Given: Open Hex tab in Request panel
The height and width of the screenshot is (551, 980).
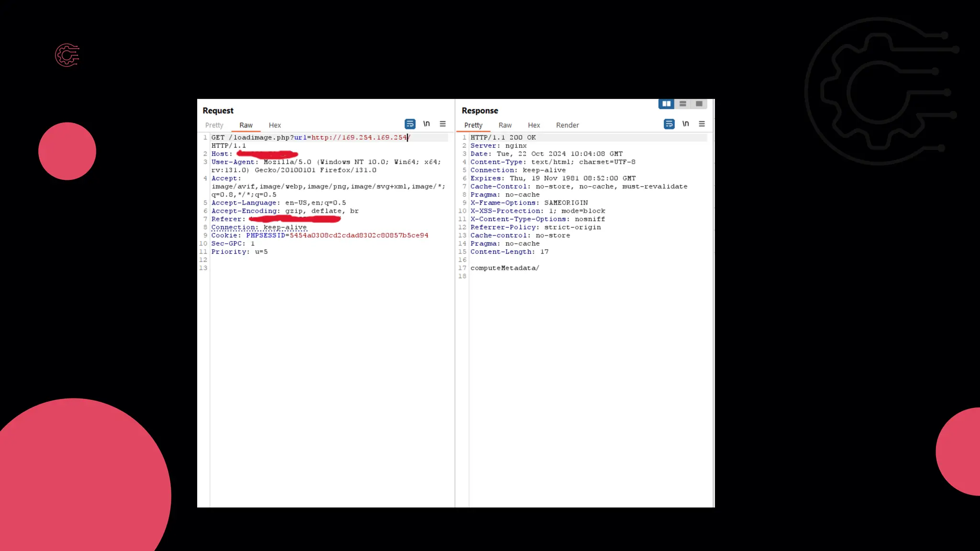Looking at the screenshot, I should 275,125.
